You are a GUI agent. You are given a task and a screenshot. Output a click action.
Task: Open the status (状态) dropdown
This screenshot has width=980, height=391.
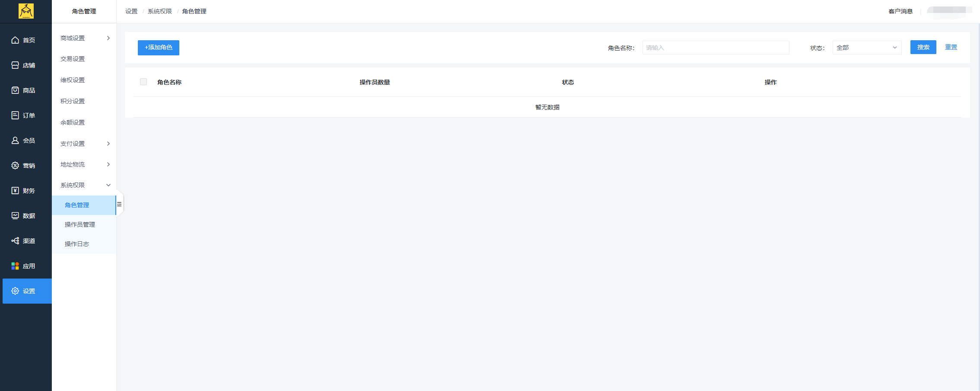point(866,48)
